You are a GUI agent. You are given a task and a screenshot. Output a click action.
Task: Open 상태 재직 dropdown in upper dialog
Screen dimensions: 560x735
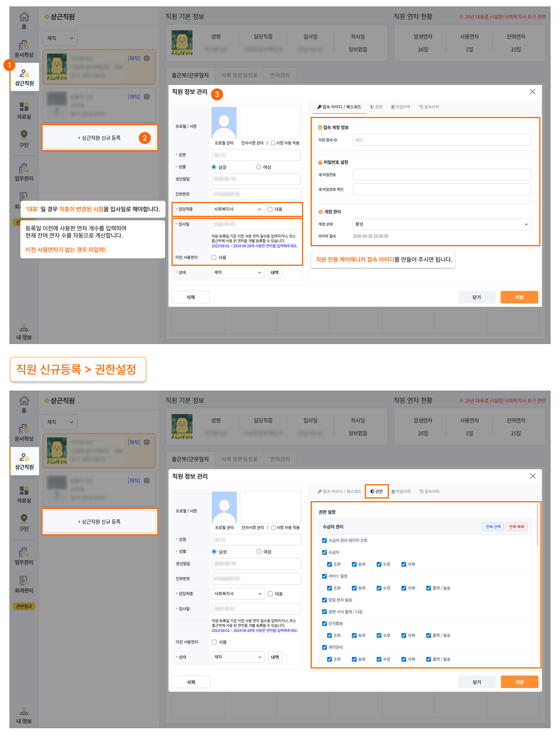(x=238, y=272)
